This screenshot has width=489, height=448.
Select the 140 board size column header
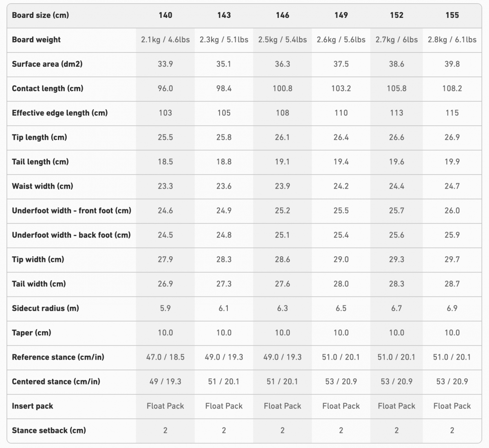(x=165, y=15)
